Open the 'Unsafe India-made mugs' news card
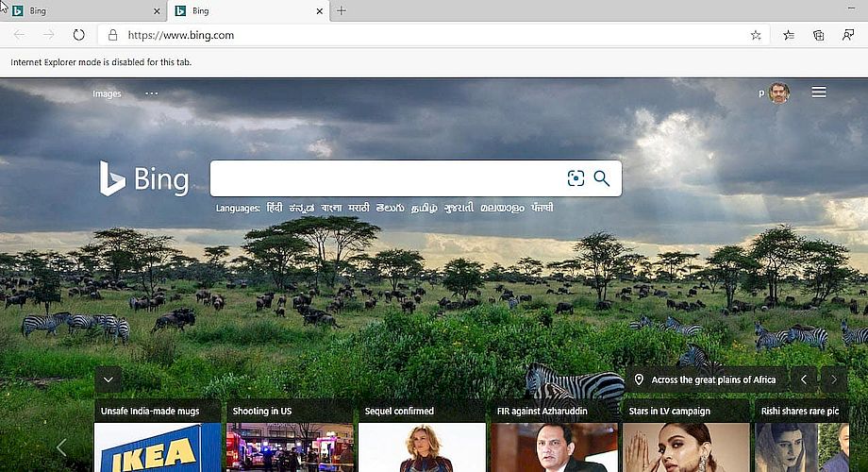 [x=158, y=434]
